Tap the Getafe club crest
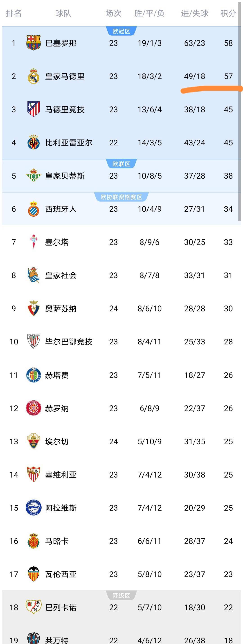Screen dimensions: 243x644 34,375
